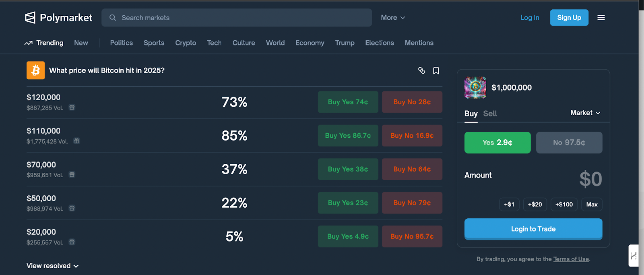Image resolution: width=644 pixels, height=275 pixels.
Task: Expand View resolved section
Action: pos(53,266)
